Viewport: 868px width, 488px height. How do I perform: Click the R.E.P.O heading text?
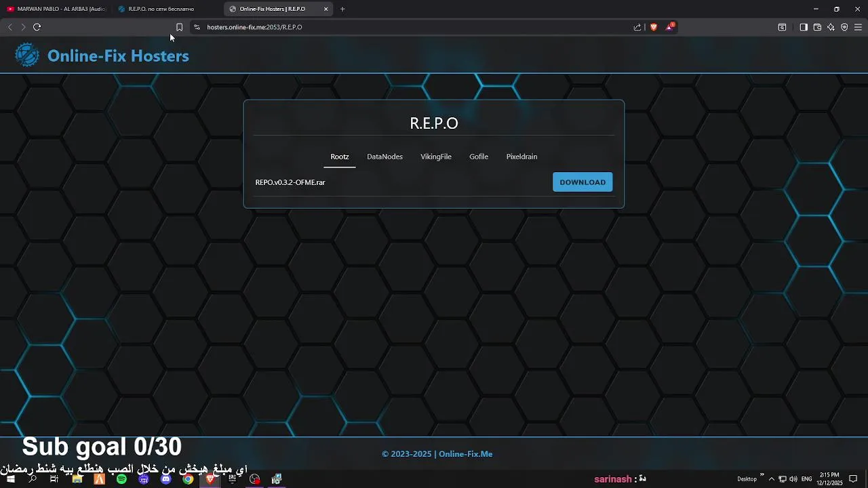click(x=434, y=123)
